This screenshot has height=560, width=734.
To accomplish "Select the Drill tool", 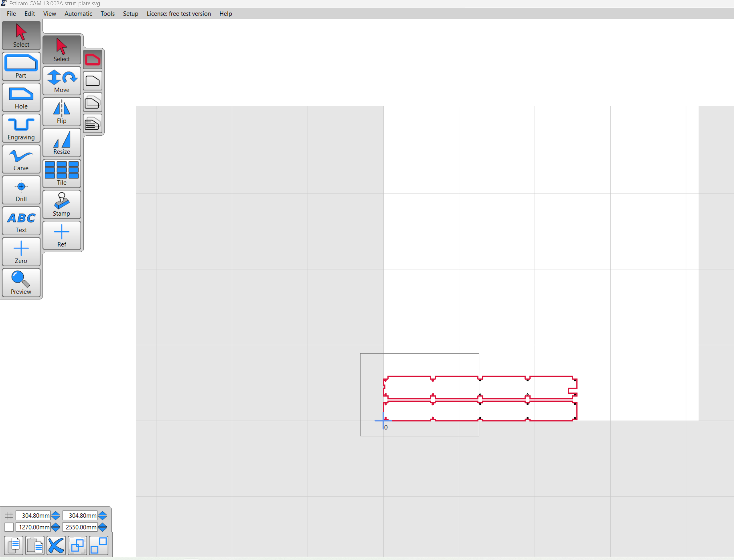I will 21,190.
